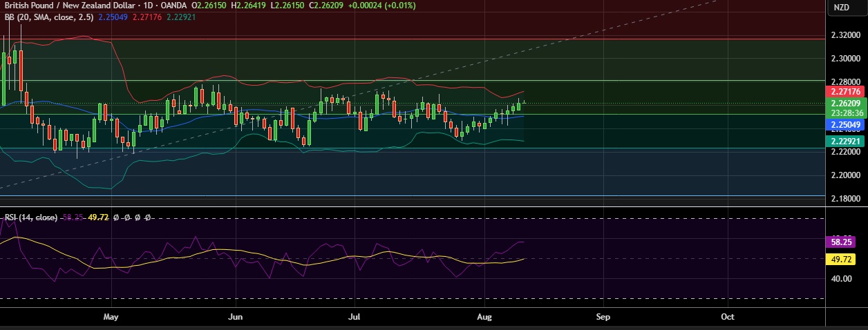The height and width of the screenshot is (330, 868).
Task: Click the close value C2.26209 in the header
Action: pyautogui.click(x=328, y=5)
